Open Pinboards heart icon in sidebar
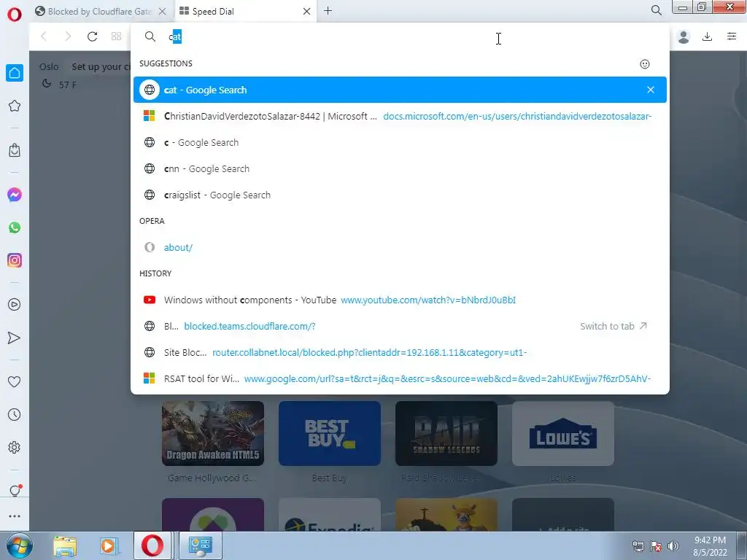The height and width of the screenshot is (560, 747). pyautogui.click(x=15, y=381)
